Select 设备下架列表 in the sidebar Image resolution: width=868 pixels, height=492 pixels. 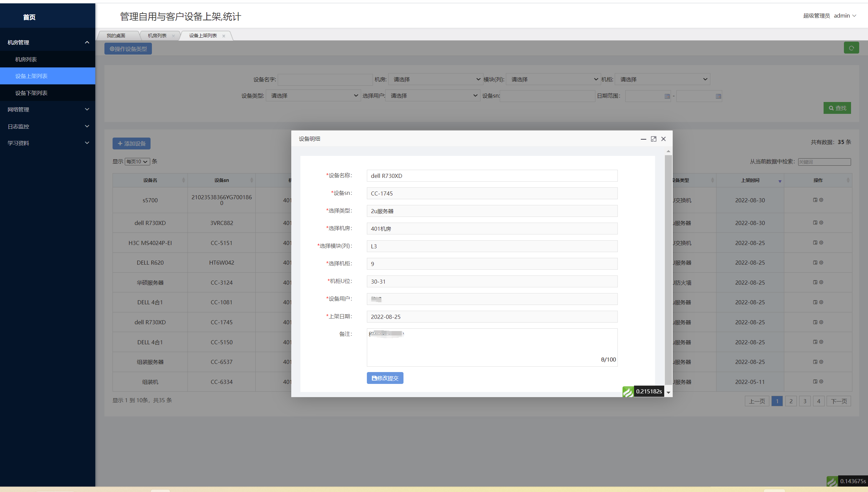[47, 93]
